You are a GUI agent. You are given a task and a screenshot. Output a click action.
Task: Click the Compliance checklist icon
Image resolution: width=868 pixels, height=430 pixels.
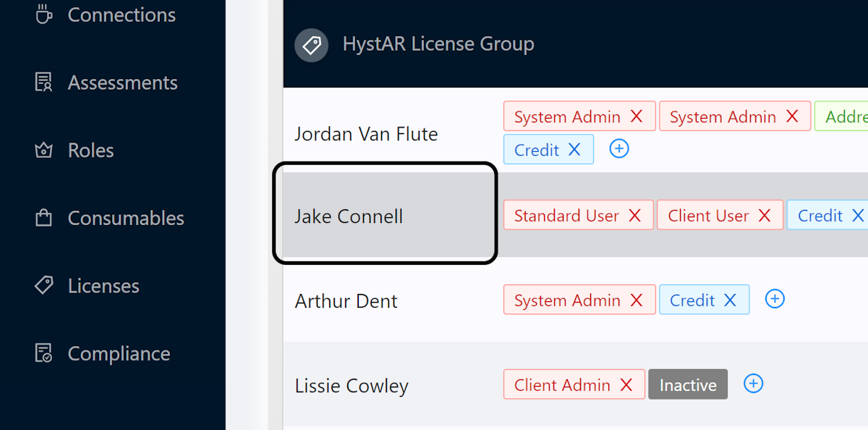(x=44, y=353)
